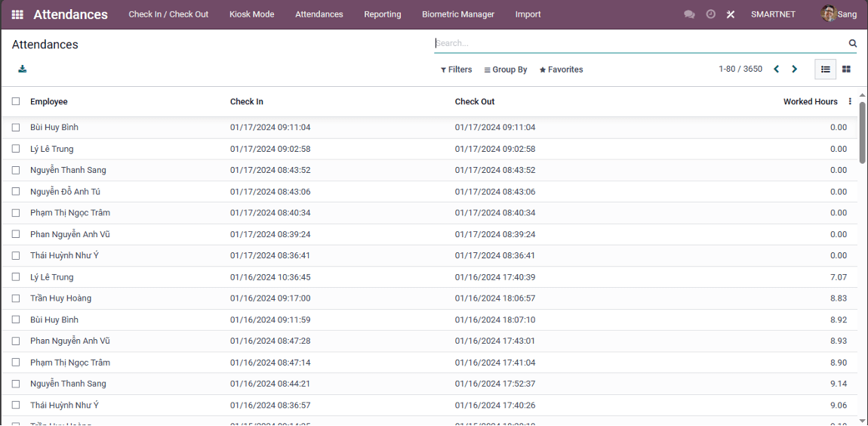Image resolution: width=868 pixels, height=426 pixels.
Task: Click the search magnifier icon
Action: pos(853,44)
